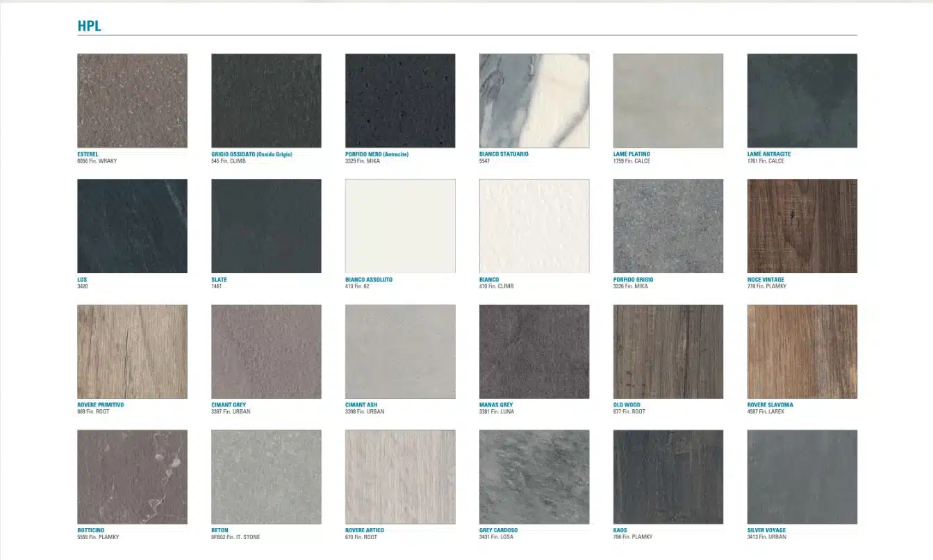Choose the Grey Cardoso swatch
The height and width of the screenshot is (560, 933).
tap(534, 477)
